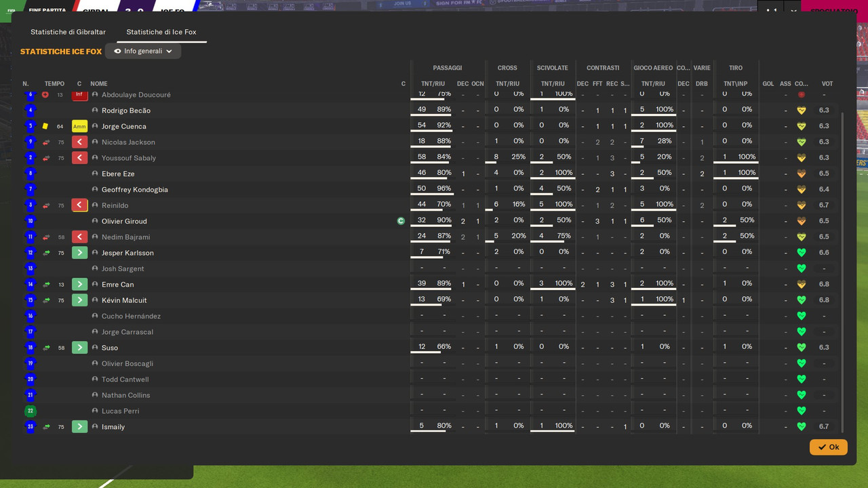Select the Statistiche di Ice Fox tab
Viewport: 868px width, 488px height.
click(x=161, y=32)
